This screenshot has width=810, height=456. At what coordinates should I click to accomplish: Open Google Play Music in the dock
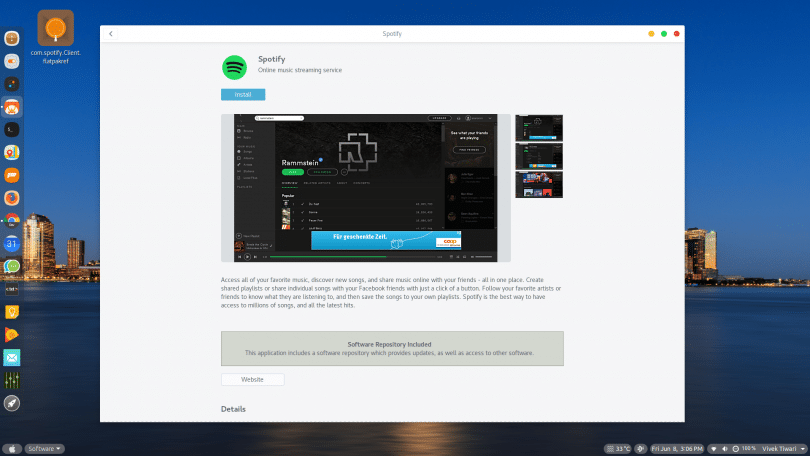point(11,335)
